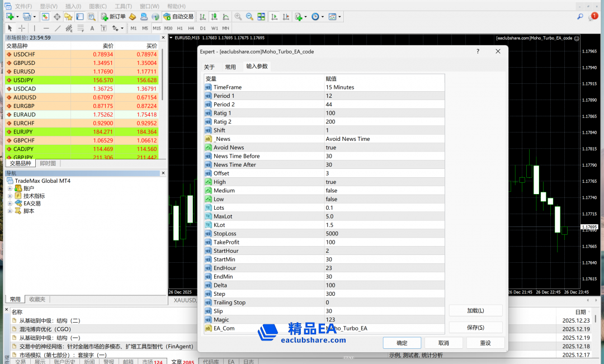Click the zoom out magnifier icon
The image size is (604, 364).
point(249,17)
